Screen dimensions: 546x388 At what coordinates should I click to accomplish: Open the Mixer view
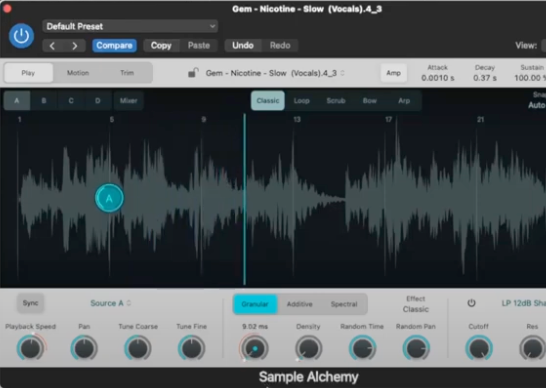point(128,101)
